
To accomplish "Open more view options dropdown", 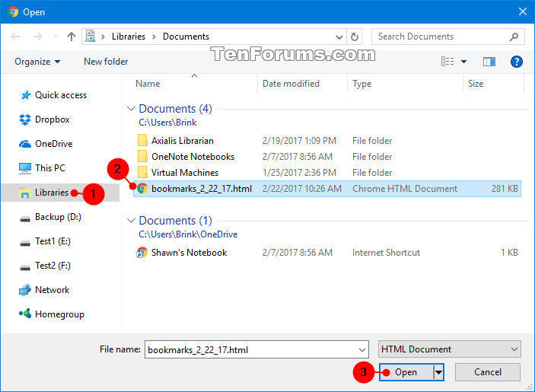I will 463,62.
